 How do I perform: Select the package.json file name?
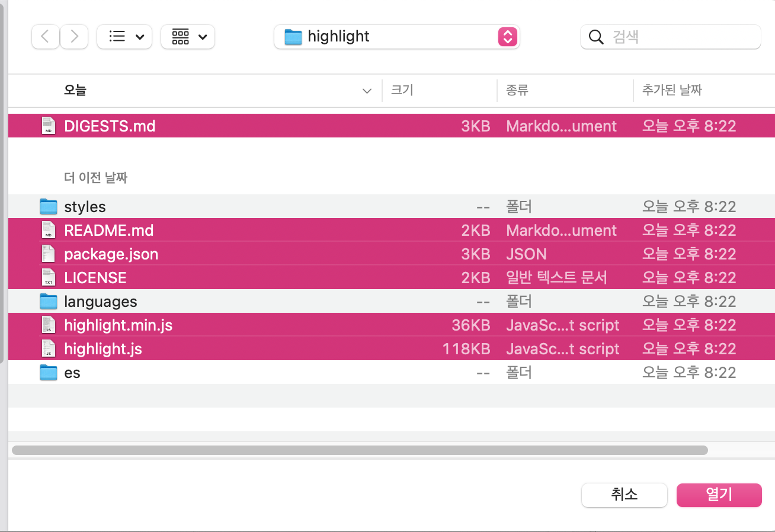111,254
